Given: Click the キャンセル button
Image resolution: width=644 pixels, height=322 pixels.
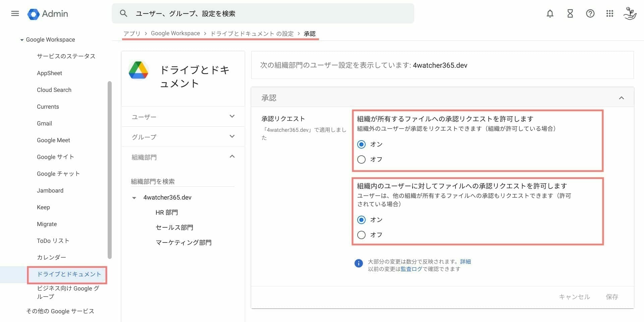Looking at the screenshot, I should pyautogui.click(x=574, y=297).
